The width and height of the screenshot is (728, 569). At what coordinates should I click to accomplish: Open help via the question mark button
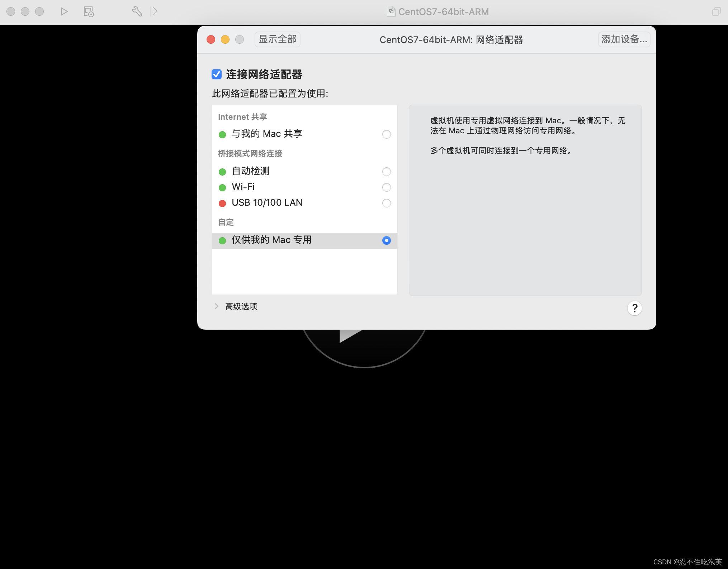pos(634,308)
